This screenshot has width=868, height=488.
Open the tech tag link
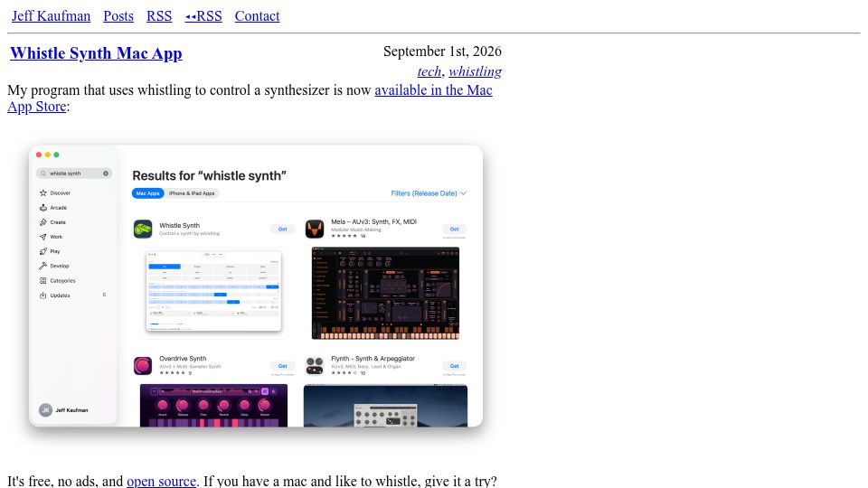tap(429, 71)
